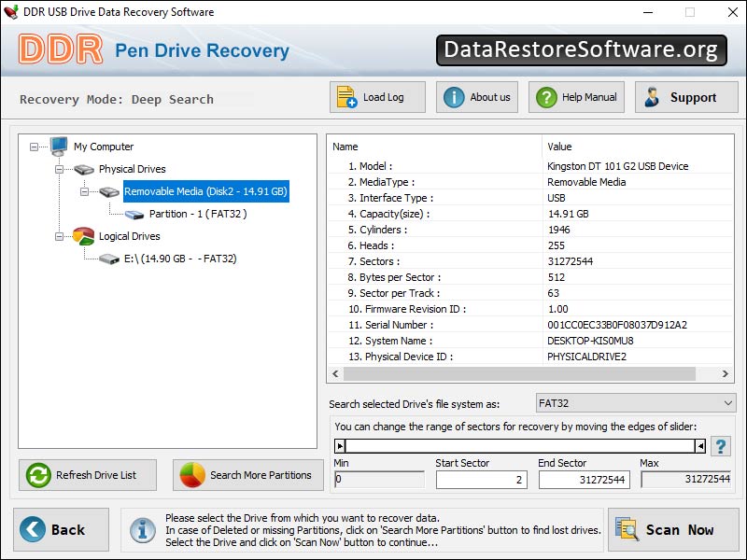Image resolution: width=747 pixels, height=560 pixels.
Task: Go Back to previous screen
Action: (x=61, y=529)
